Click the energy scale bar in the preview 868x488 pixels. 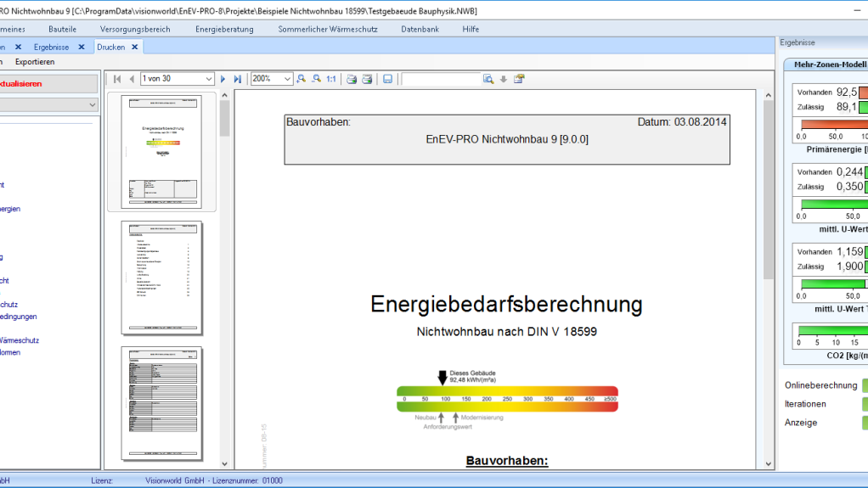point(507,399)
